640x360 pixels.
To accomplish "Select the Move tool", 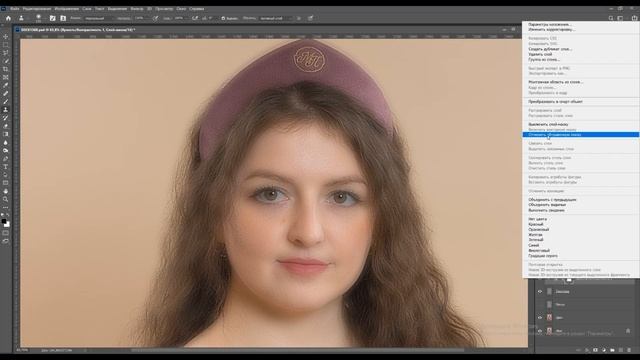I will coord(6,37).
